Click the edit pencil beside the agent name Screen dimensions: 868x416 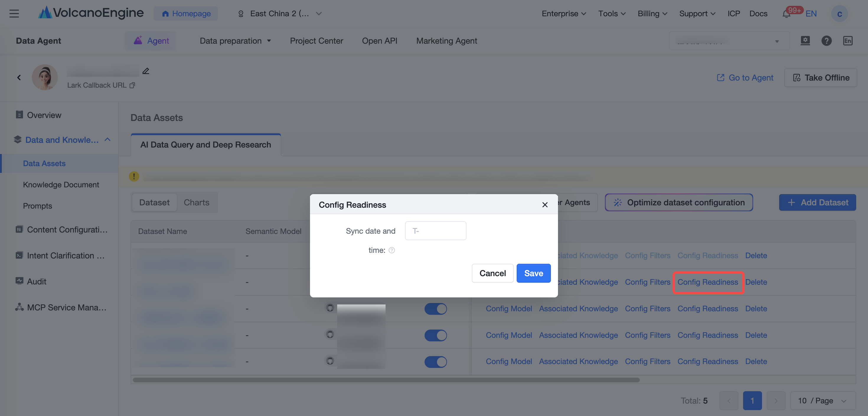(x=146, y=71)
